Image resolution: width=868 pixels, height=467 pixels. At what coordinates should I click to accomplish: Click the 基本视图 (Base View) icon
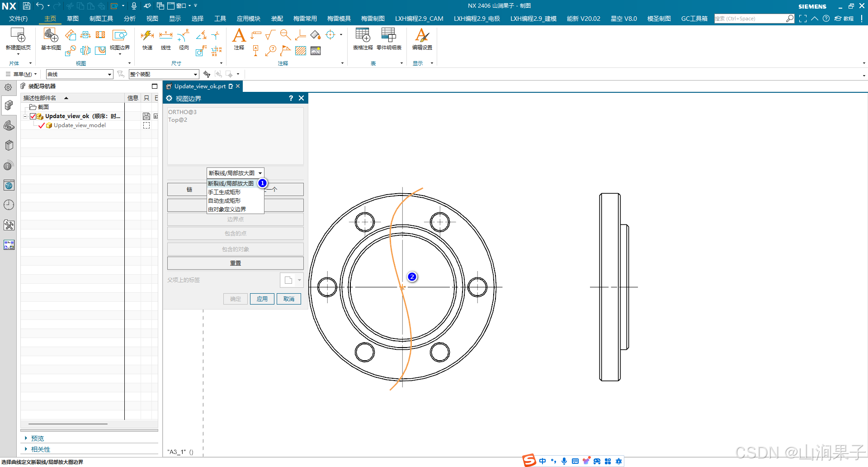(x=51, y=35)
